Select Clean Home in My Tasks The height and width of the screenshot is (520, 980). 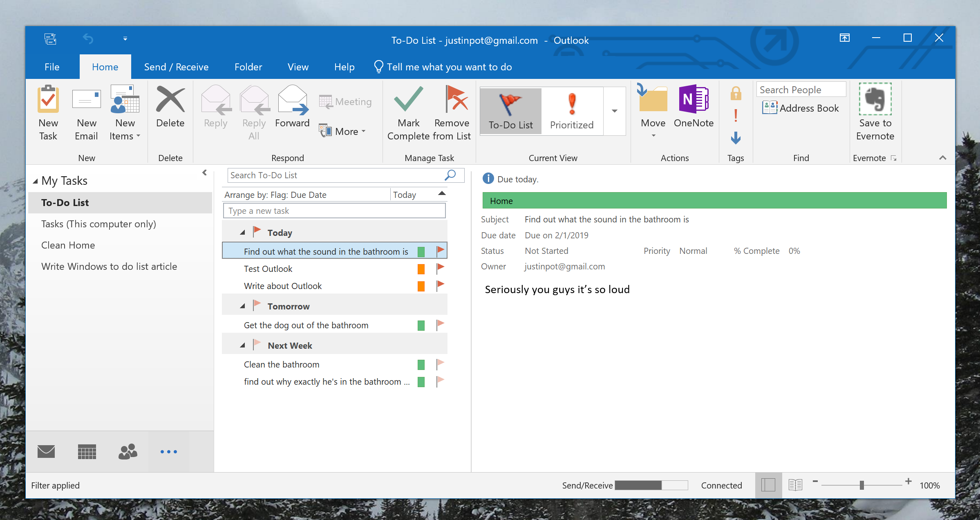[68, 245]
